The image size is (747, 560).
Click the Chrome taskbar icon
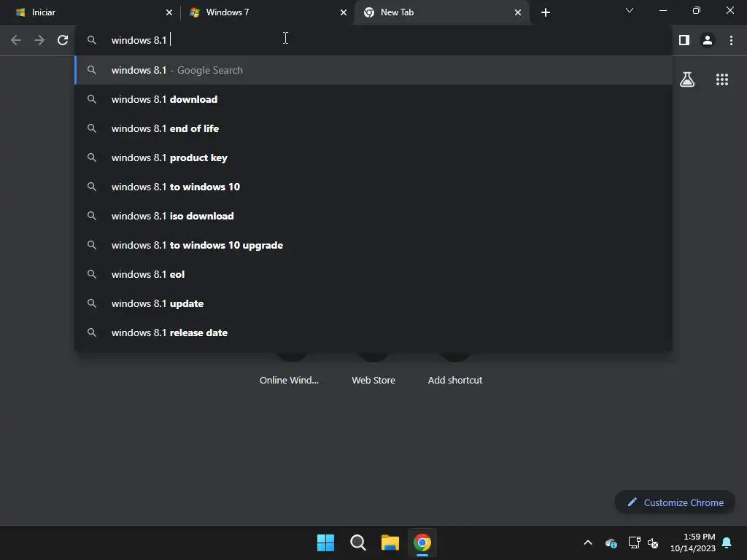[422, 542]
